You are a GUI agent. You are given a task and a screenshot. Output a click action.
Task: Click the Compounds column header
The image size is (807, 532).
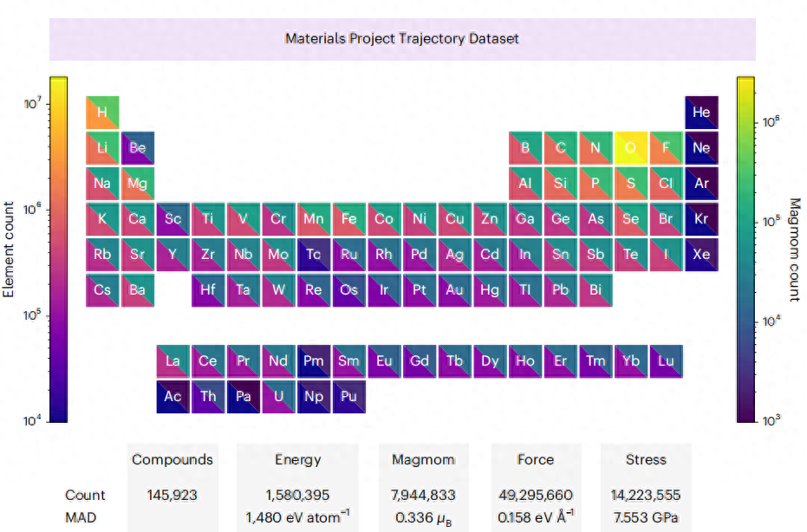pos(172,459)
